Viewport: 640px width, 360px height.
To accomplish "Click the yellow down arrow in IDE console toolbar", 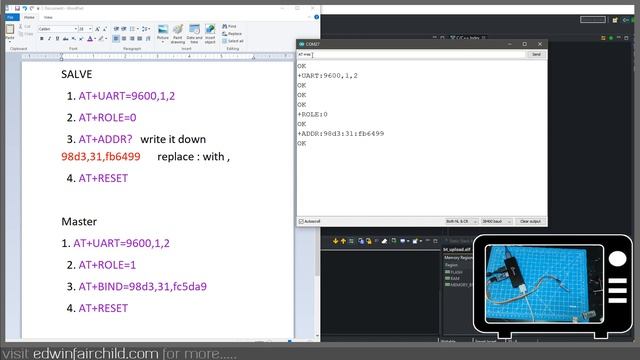I will tap(335, 241).
